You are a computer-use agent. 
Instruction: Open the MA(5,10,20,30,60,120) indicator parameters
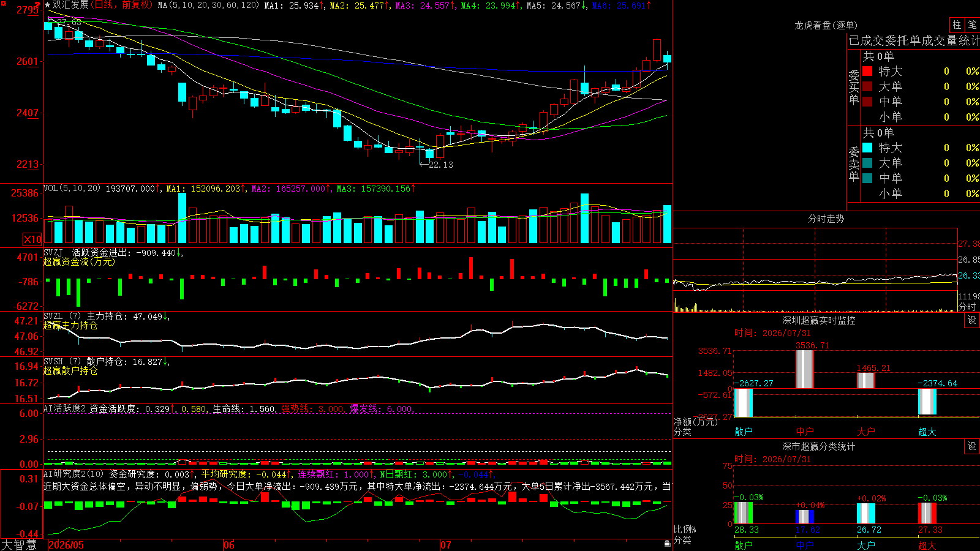coord(208,5)
